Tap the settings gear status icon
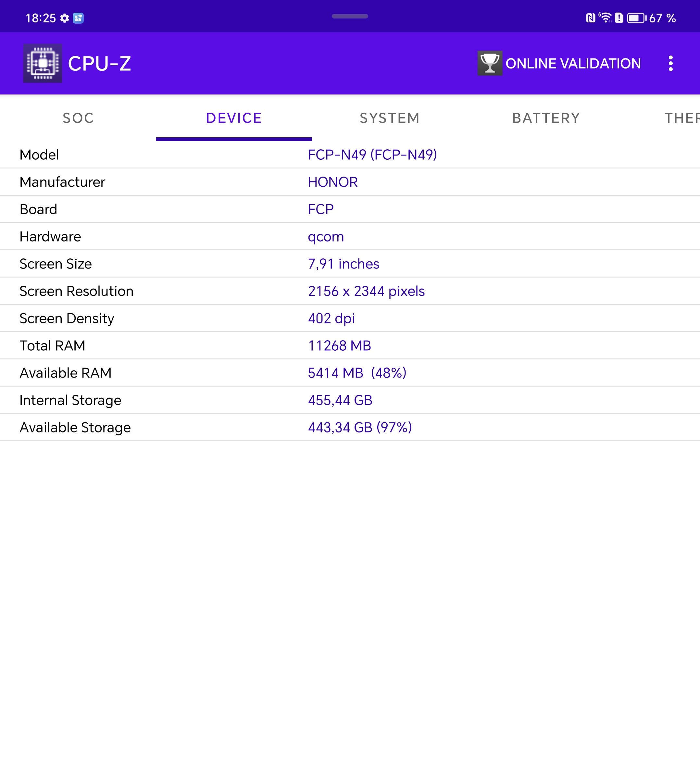This screenshot has width=700, height=761. coord(65,18)
